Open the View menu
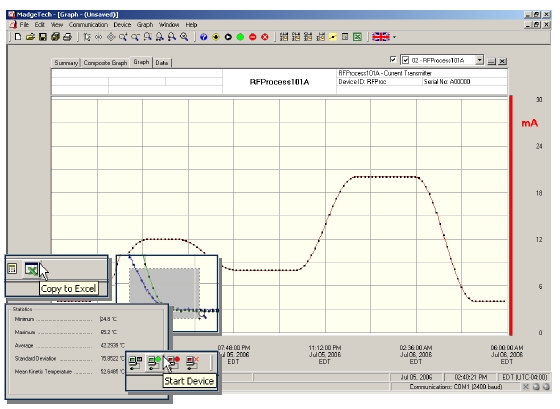This screenshot has width=560, height=409. [57, 25]
